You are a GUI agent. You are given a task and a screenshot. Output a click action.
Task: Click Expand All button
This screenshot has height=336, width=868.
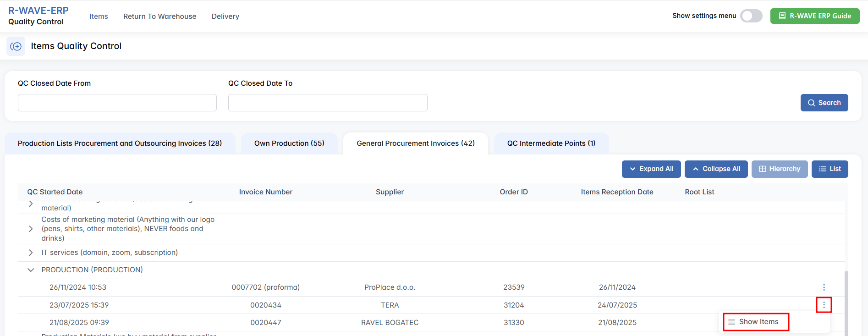651,169
